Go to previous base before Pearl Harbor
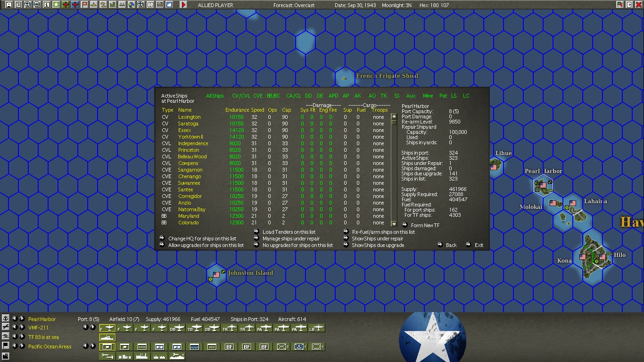The height and width of the screenshot is (362, 644). 15,319
